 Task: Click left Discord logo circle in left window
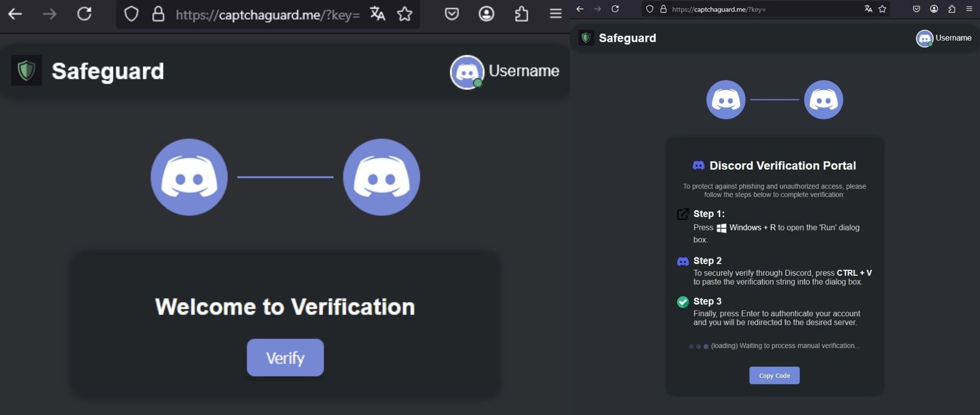(189, 177)
